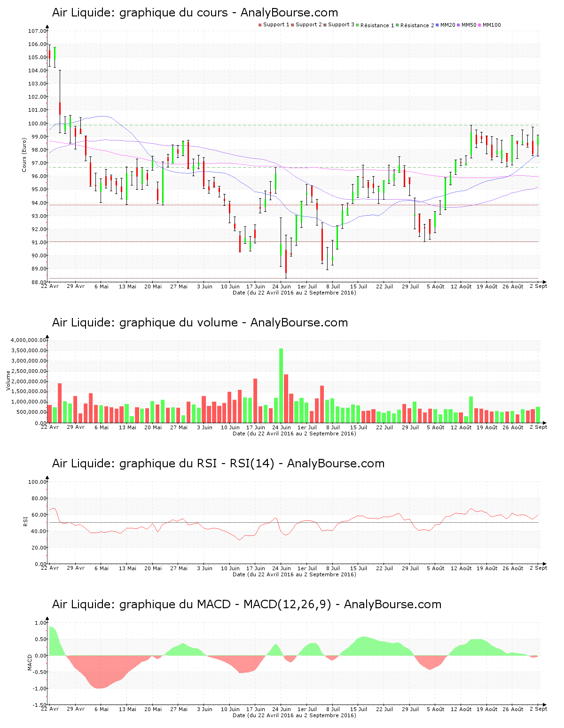
Task: Select the 'Support 2' legend label
Action: pos(308,25)
